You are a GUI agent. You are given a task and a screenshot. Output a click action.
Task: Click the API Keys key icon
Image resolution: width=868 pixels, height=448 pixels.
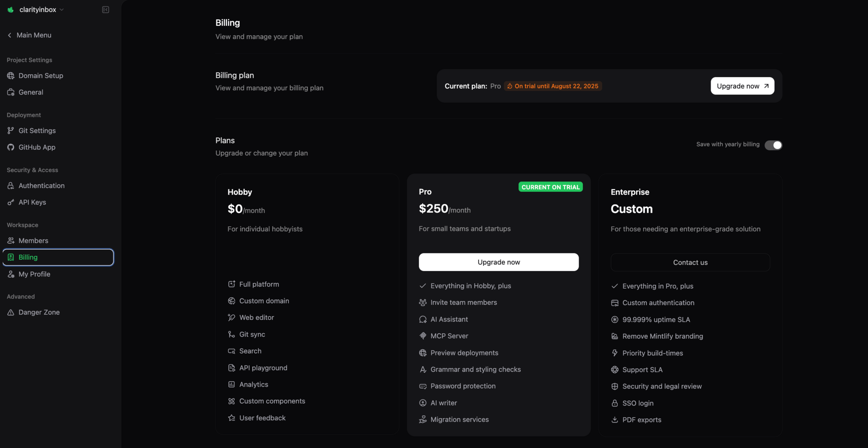click(11, 202)
